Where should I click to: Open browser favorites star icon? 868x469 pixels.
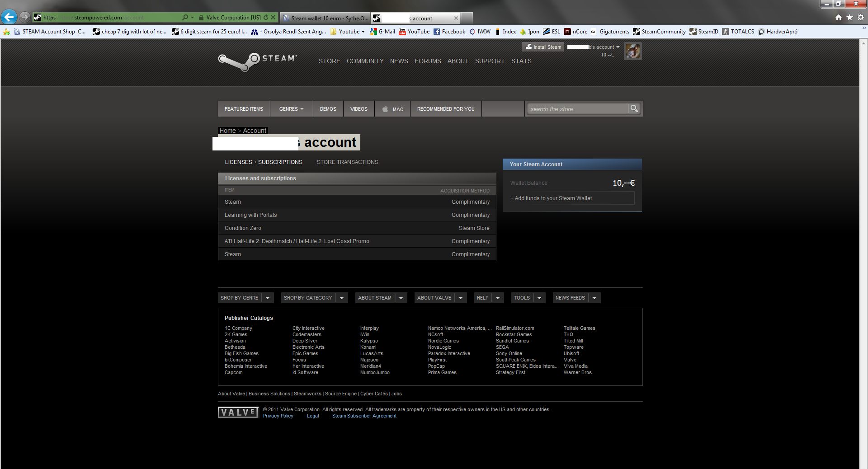(849, 17)
